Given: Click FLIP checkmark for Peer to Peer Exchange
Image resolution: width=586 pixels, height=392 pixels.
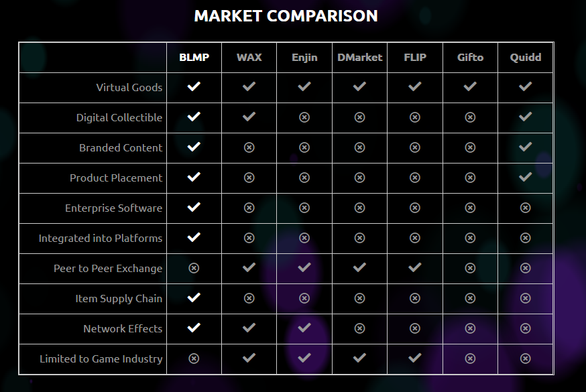Looking at the screenshot, I should (415, 267).
